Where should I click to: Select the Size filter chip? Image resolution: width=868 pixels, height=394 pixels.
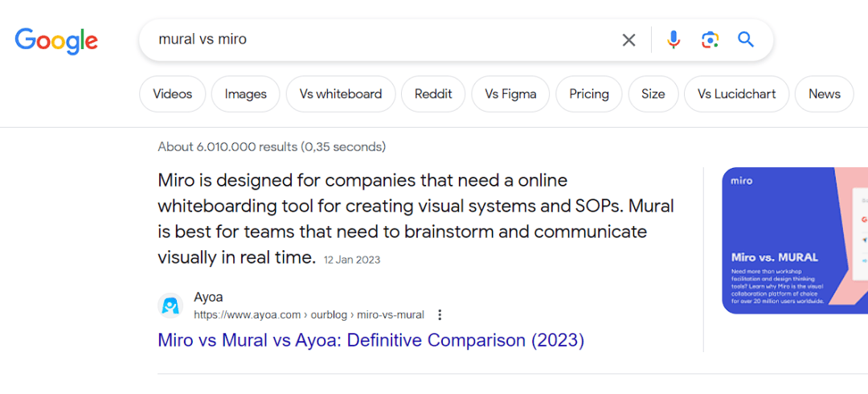[653, 94]
